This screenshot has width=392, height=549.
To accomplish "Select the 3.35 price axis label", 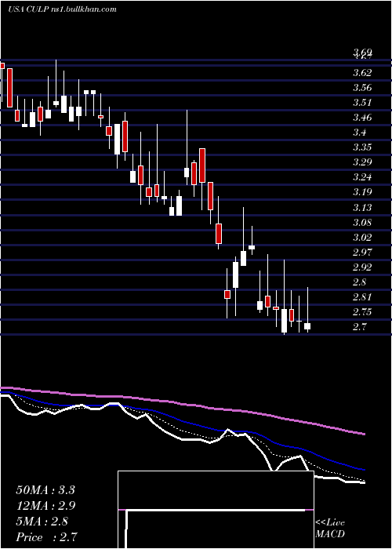I will pos(362,147).
